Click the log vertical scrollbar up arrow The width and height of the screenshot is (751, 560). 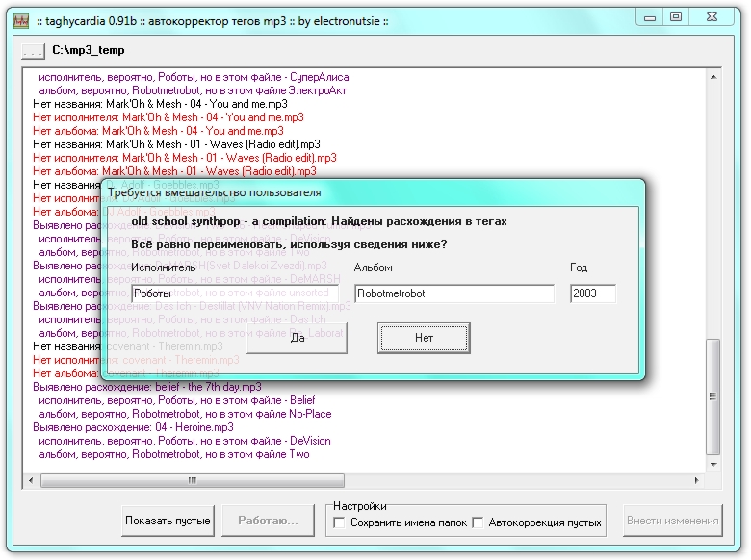(x=713, y=77)
